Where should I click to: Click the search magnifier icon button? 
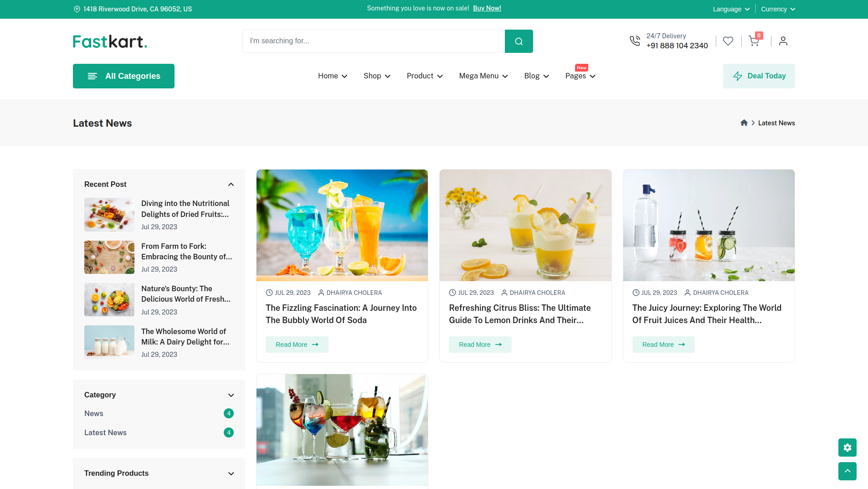coord(519,41)
